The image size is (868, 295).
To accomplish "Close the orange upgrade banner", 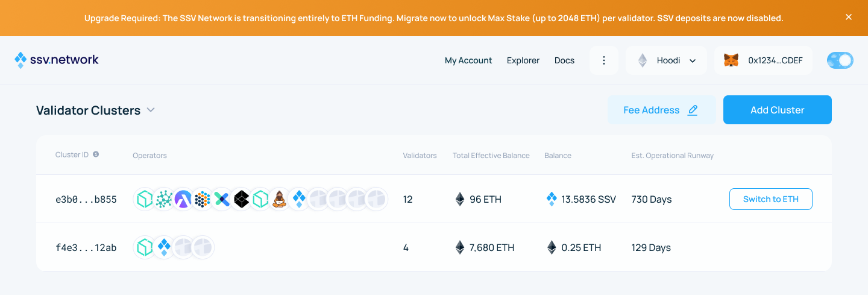I will [x=849, y=17].
